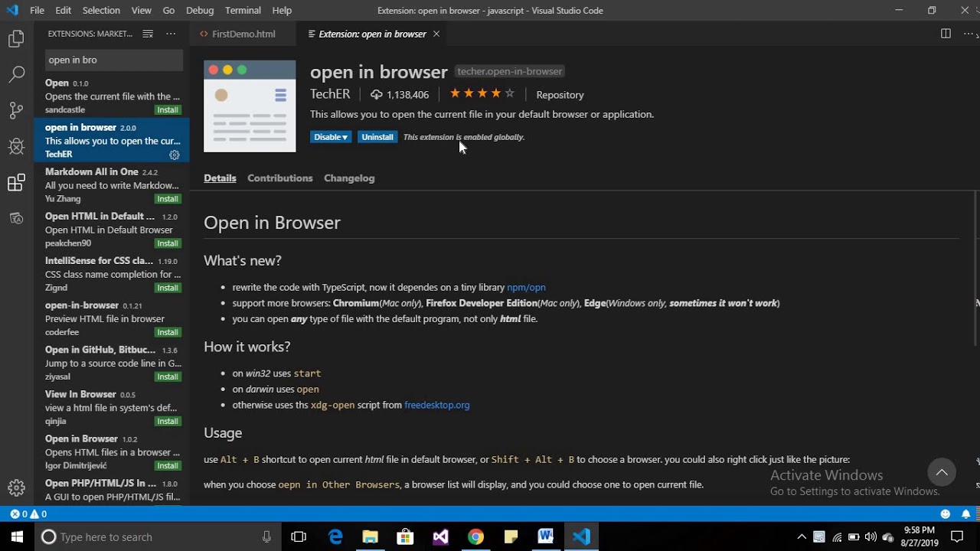Open Sticky Notes from taskbar
The height and width of the screenshot is (551, 980).
511,536
